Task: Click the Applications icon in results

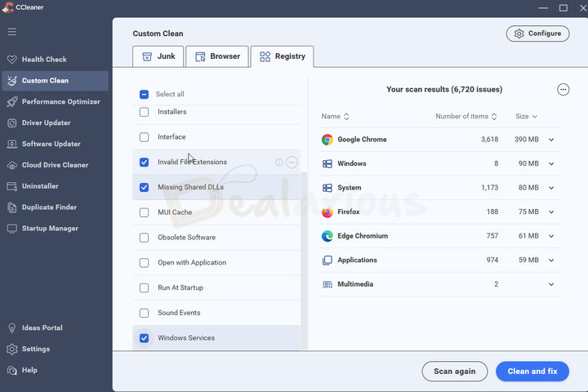Action: coord(327,260)
